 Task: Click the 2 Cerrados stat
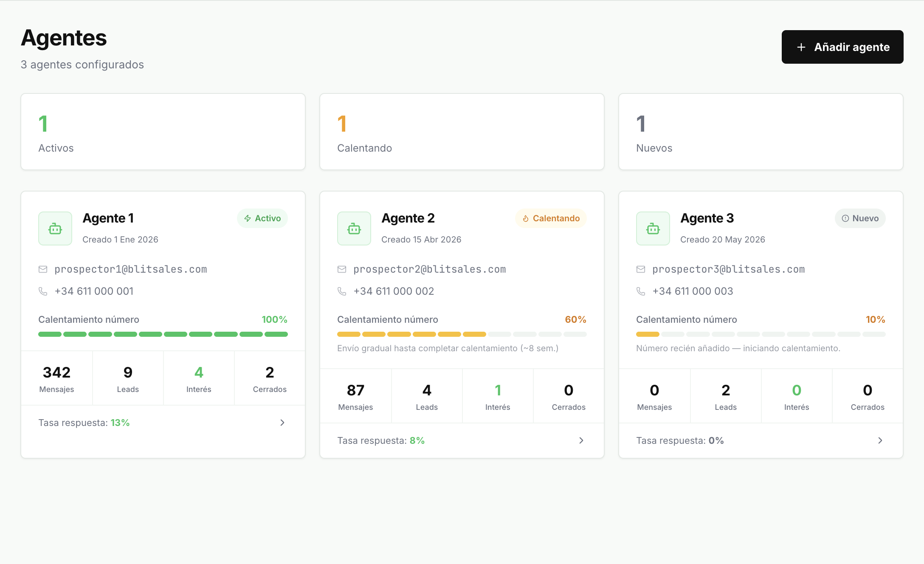tap(270, 378)
